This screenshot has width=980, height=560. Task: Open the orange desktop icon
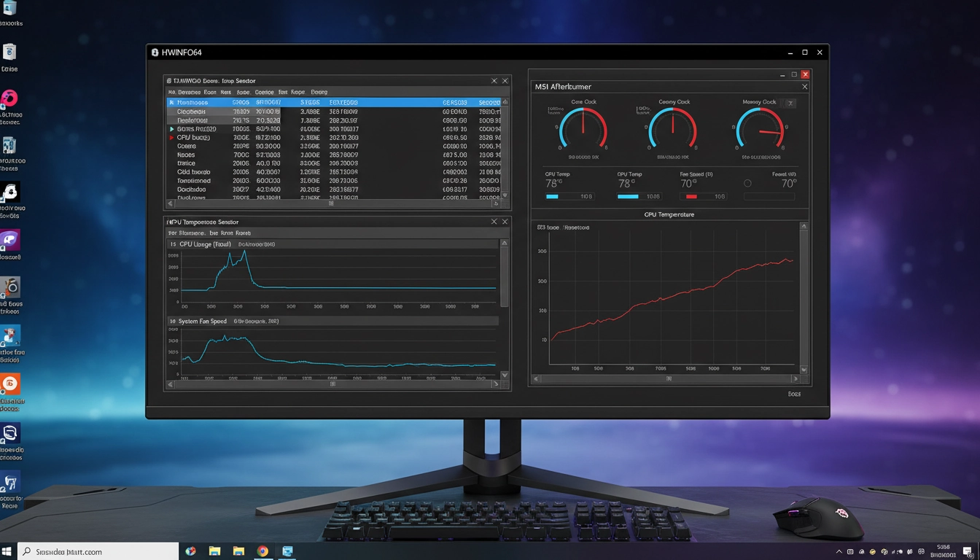(x=10, y=384)
